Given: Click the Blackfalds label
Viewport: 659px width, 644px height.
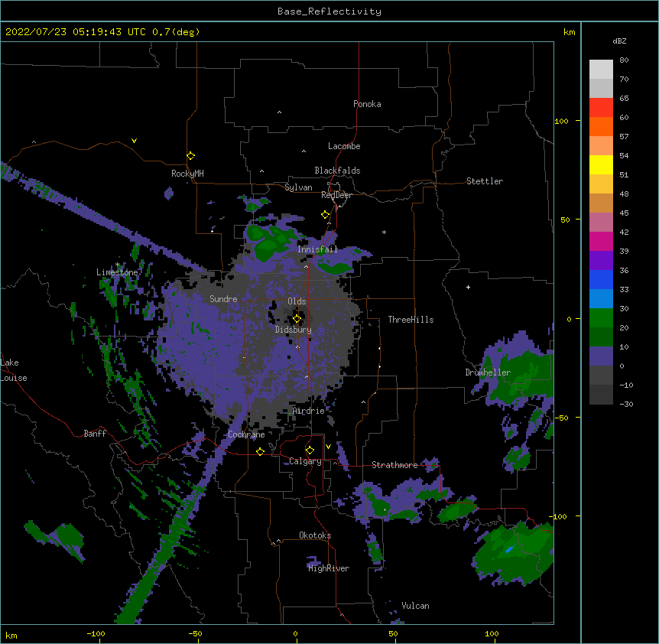Looking at the screenshot, I should 337,171.
